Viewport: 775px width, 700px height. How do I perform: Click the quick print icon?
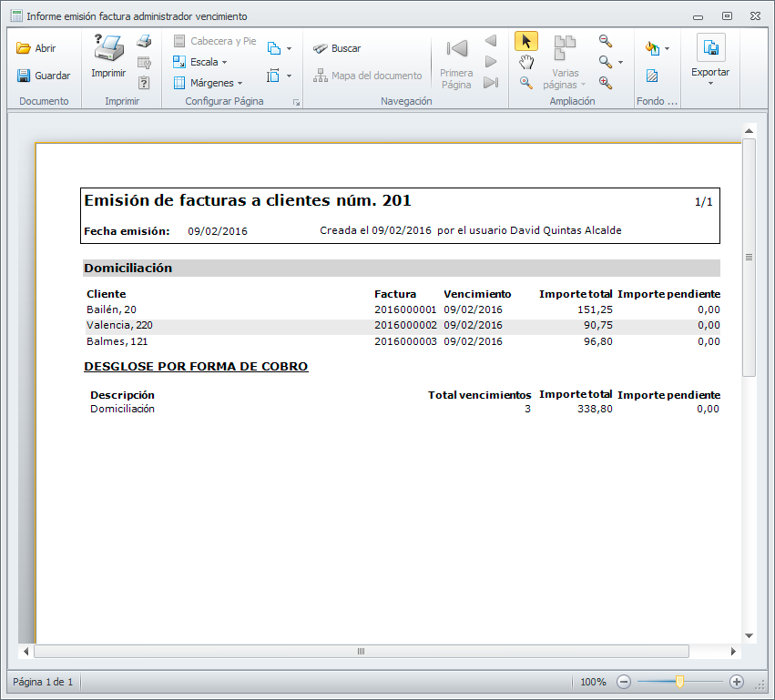(x=144, y=42)
